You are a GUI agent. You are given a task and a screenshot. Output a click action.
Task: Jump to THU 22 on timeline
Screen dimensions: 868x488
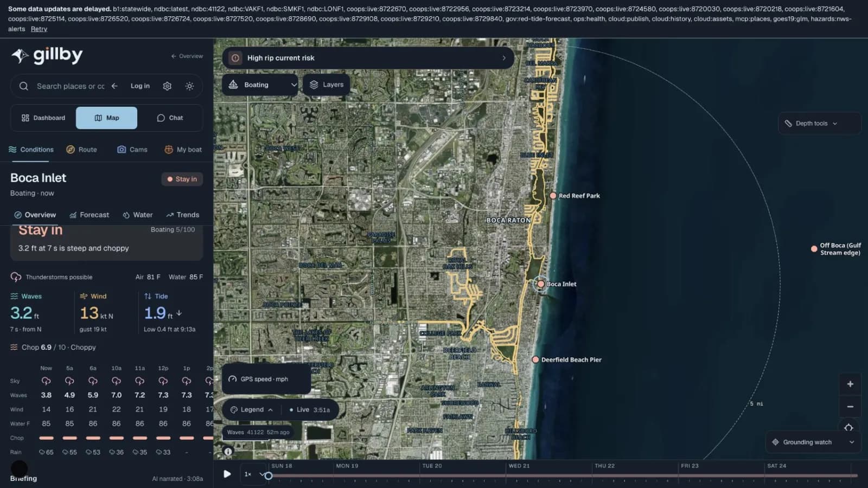click(604, 466)
